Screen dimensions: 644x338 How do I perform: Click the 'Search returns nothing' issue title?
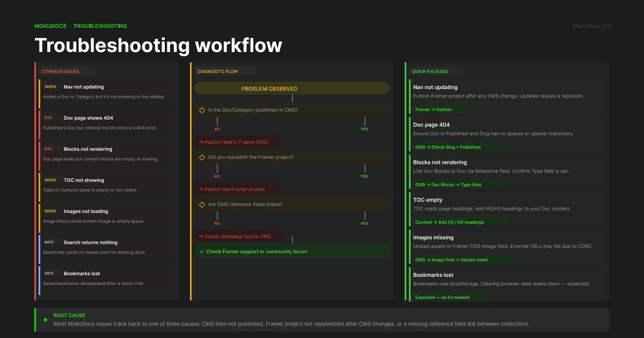point(91,242)
